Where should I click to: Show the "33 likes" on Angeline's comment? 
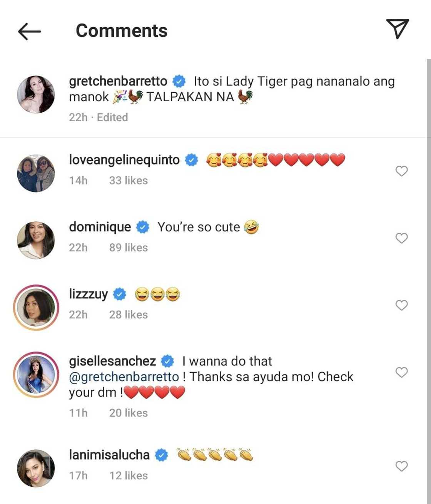click(x=128, y=181)
